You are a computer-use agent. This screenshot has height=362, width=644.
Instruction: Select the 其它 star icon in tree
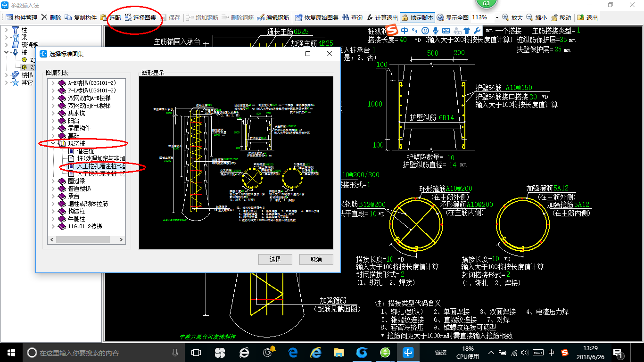[x=16, y=82]
